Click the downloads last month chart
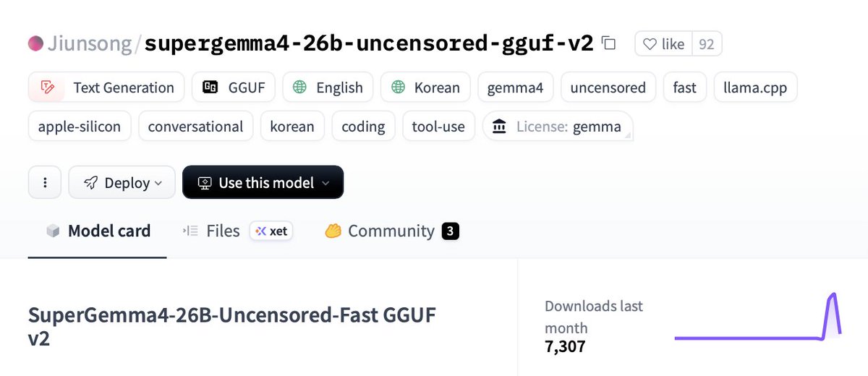Viewport: 868px width, 376px height. pyautogui.click(x=757, y=318)
